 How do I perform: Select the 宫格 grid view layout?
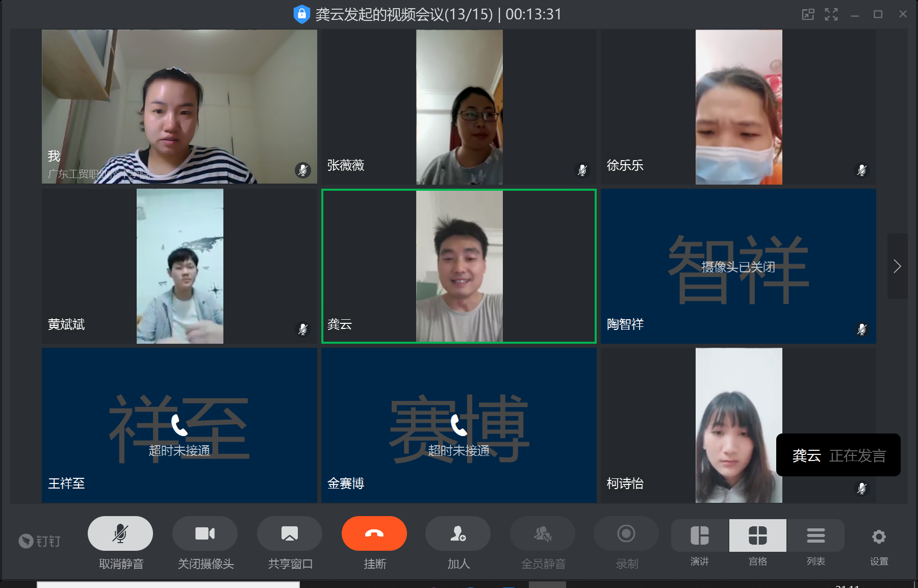[x=758, y=536]
